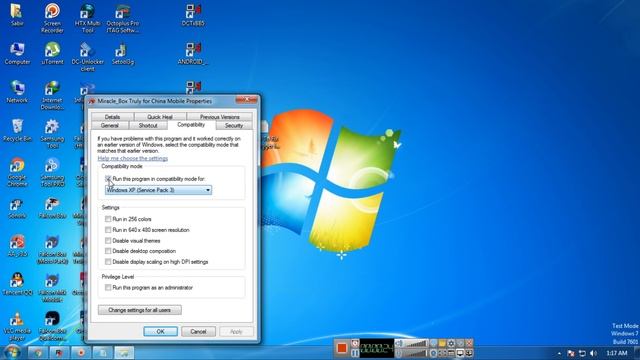The image size is (640, 360).
Task: Select the Google Chrome desktop shortcut
Action: click(17, 172)
